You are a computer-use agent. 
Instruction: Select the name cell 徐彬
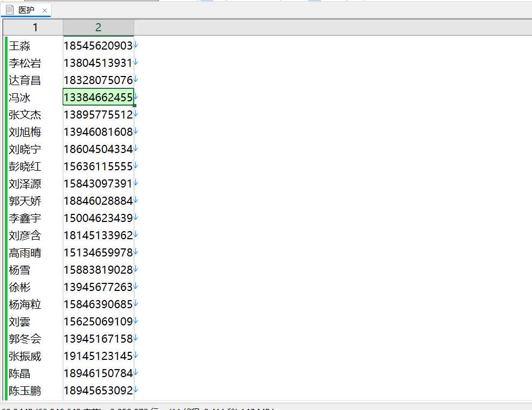click(x=20, y=287)
